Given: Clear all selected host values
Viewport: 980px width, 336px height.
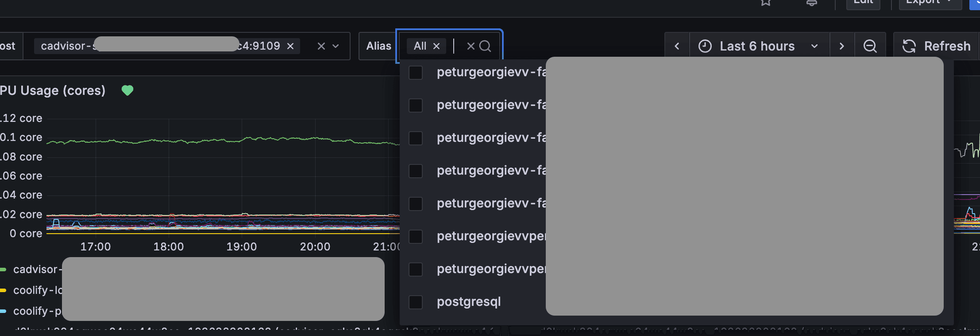Looking at the screenshot, I should [x=321, y=46].
